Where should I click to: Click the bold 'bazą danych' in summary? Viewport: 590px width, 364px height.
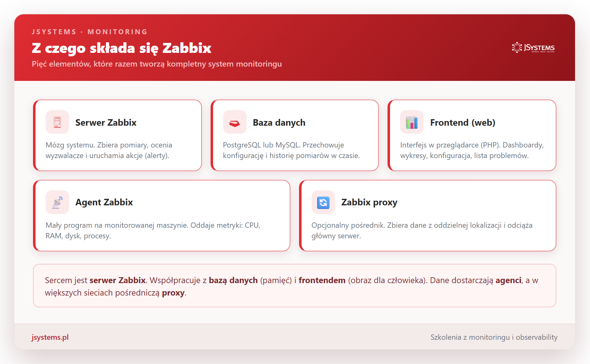(233, 280)
